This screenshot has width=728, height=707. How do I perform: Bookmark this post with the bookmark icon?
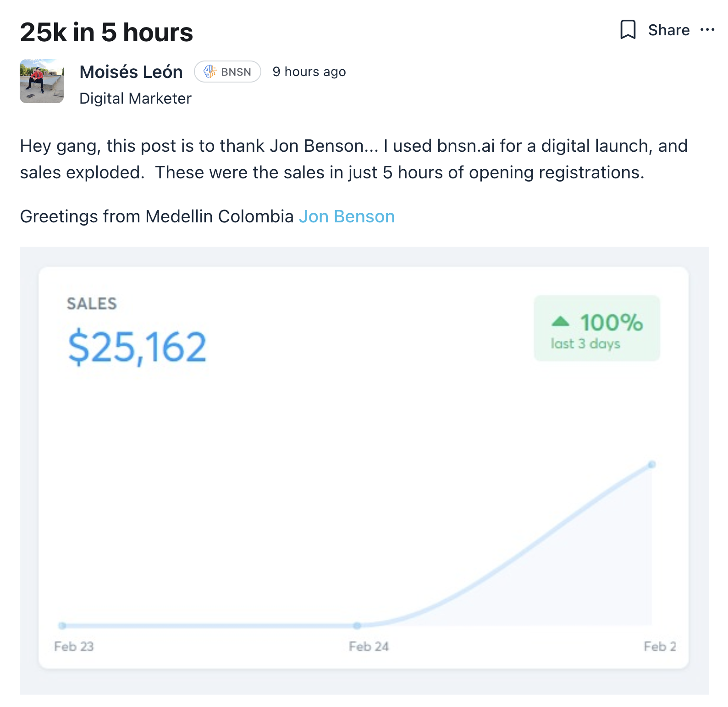[x=628, y=30]
